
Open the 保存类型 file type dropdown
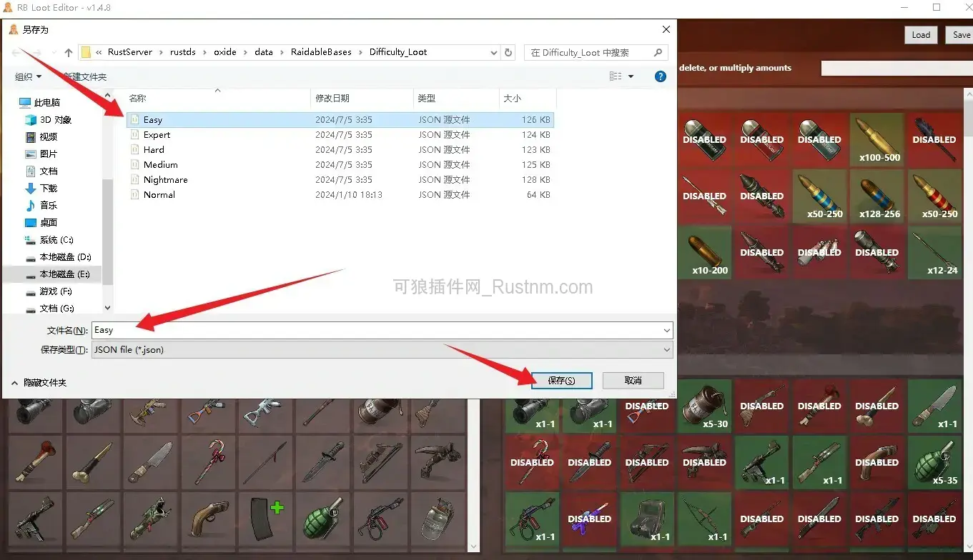coord(666,349)
